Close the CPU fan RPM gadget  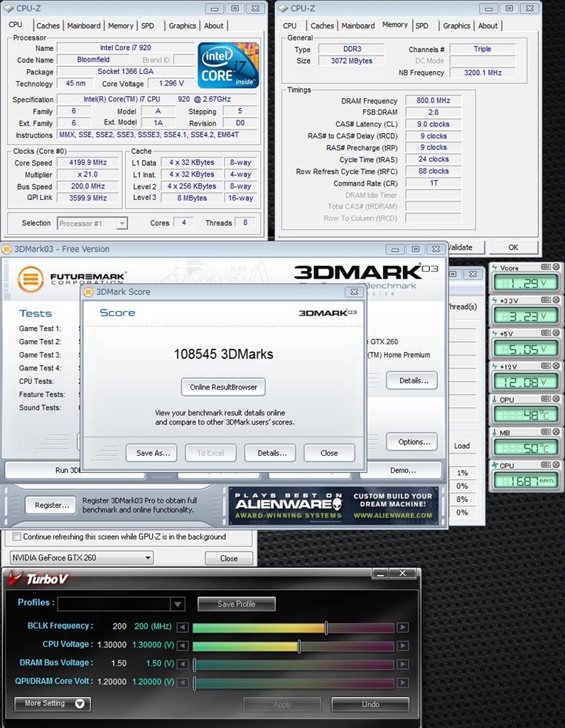[556, 465]
